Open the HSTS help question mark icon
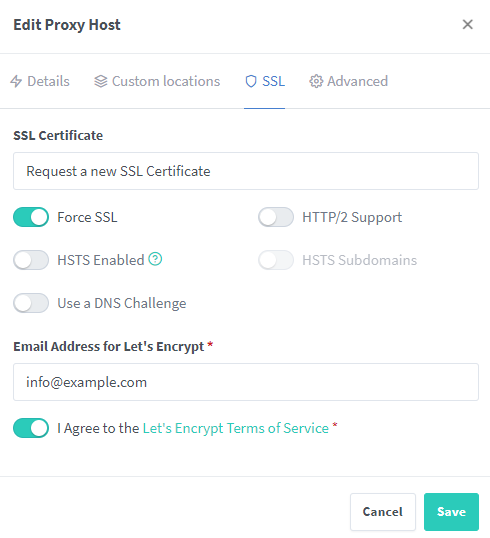The width and height of the screenshot is (490, 538). click(155, 259)
